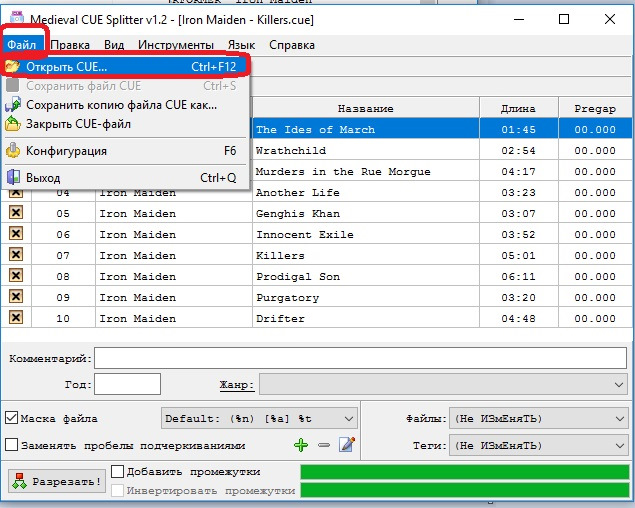Open the Инструменты menu
The height and width of the screenshot is (508, 635).
click(x=176, y=45)
